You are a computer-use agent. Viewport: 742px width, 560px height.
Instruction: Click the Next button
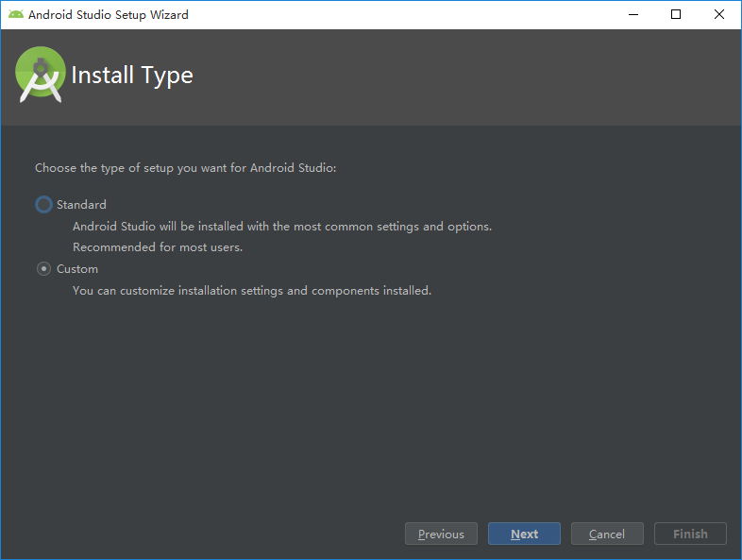524,534
